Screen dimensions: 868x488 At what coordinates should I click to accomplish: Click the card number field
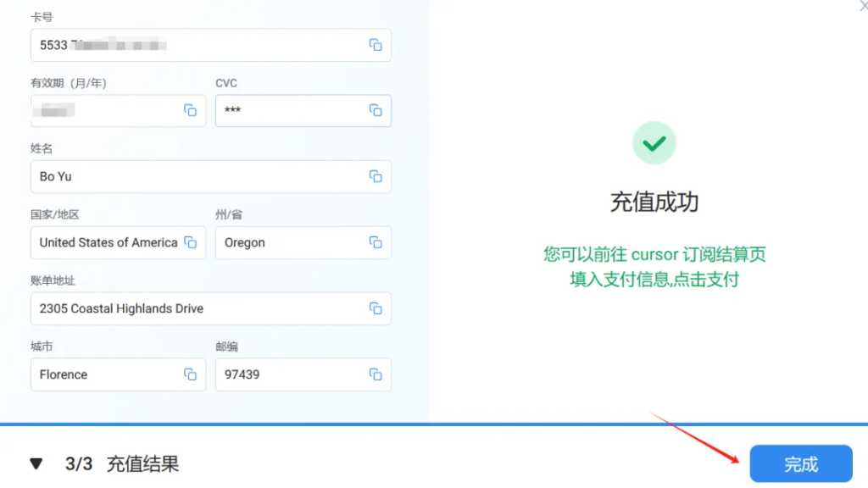click(195, 45)
